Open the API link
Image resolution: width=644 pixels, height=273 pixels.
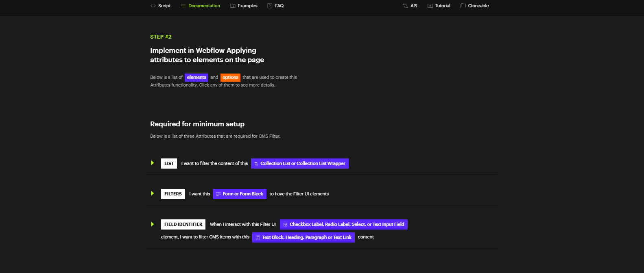point(410,6)
